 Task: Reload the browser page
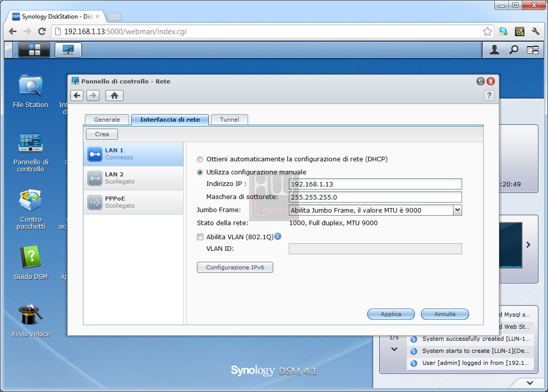42,32
